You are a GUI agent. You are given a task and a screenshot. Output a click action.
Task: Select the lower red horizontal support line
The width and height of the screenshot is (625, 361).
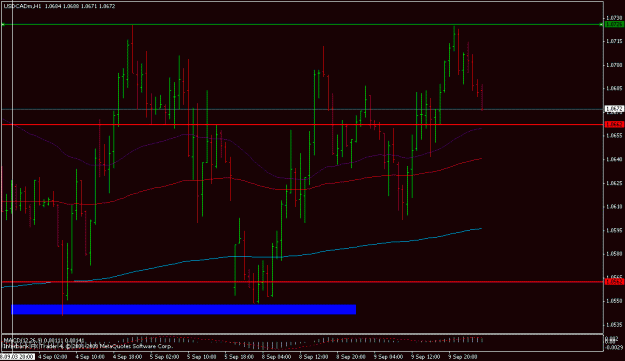coord(302,282)
